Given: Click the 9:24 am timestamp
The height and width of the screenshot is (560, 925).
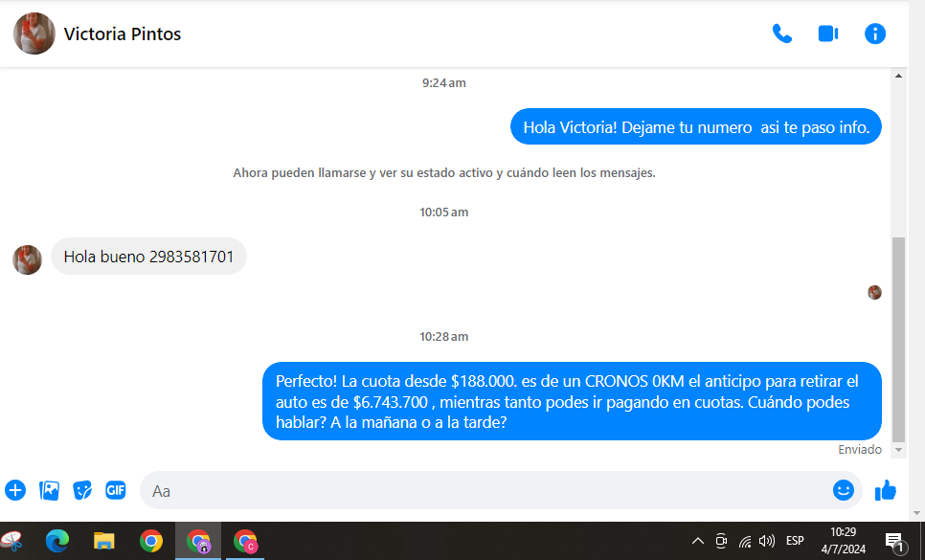Looking at the screenshot, I should coord(443,83).
